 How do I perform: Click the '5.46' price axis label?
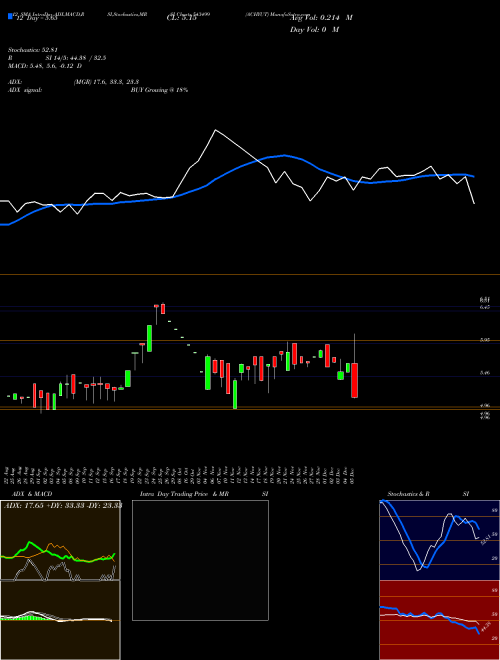pos(484,373)
